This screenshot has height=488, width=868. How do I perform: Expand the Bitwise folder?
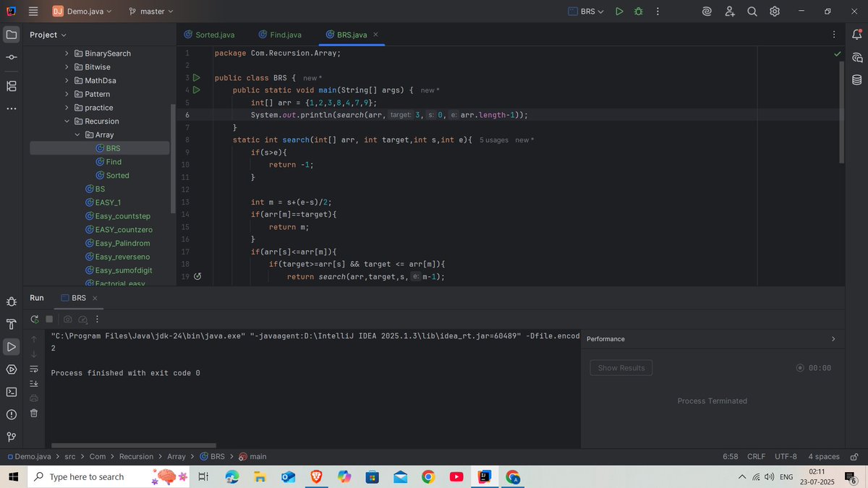click(x=67, y=67)
